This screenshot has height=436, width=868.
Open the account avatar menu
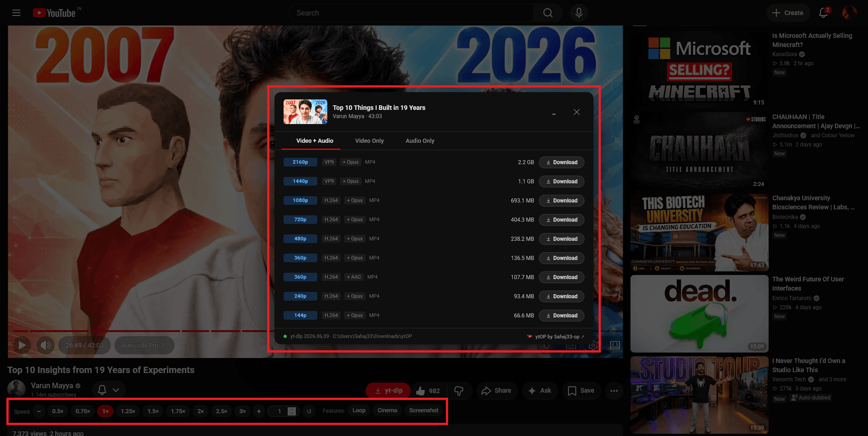pos(850,13)
